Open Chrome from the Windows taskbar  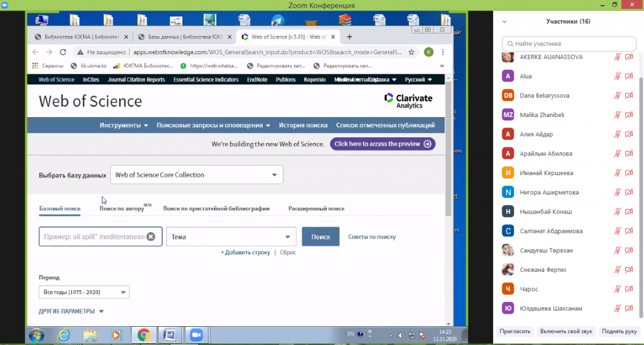click(x=143, y=335)
